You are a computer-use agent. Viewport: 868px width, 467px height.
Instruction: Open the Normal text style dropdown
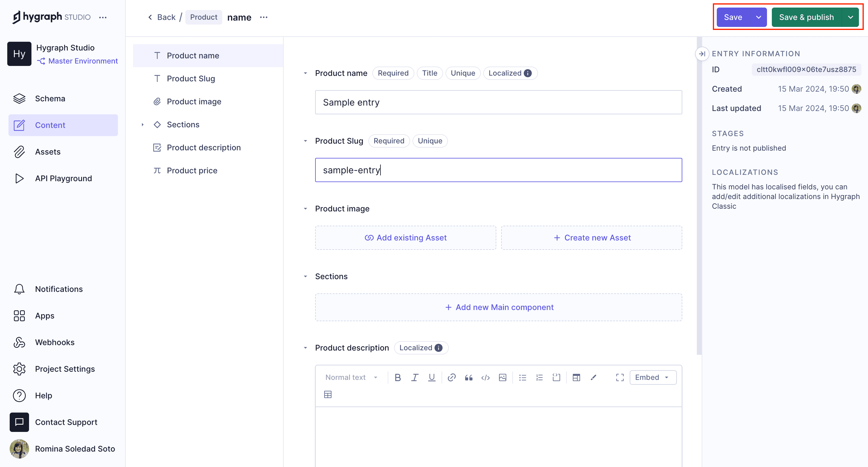click(x=351, y=377)
